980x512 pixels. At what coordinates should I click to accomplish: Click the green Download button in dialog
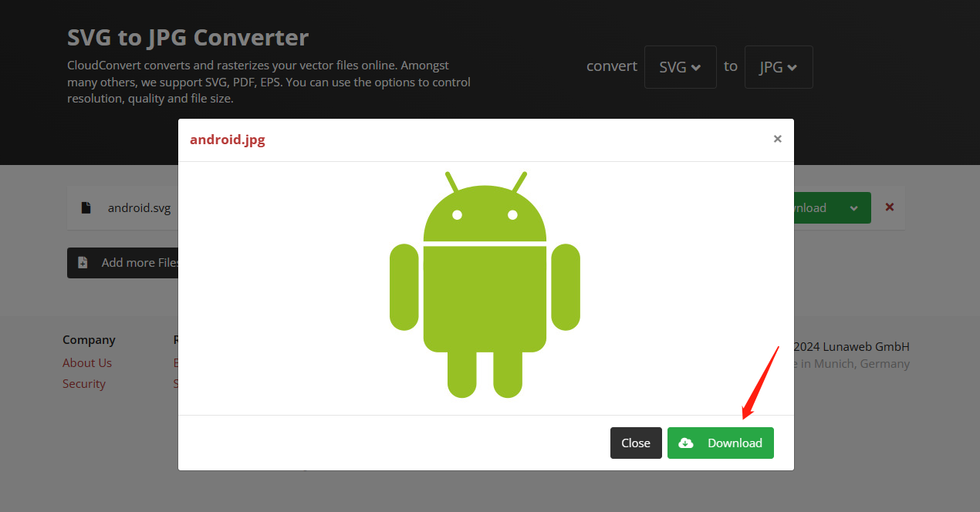tap(720, 443)
